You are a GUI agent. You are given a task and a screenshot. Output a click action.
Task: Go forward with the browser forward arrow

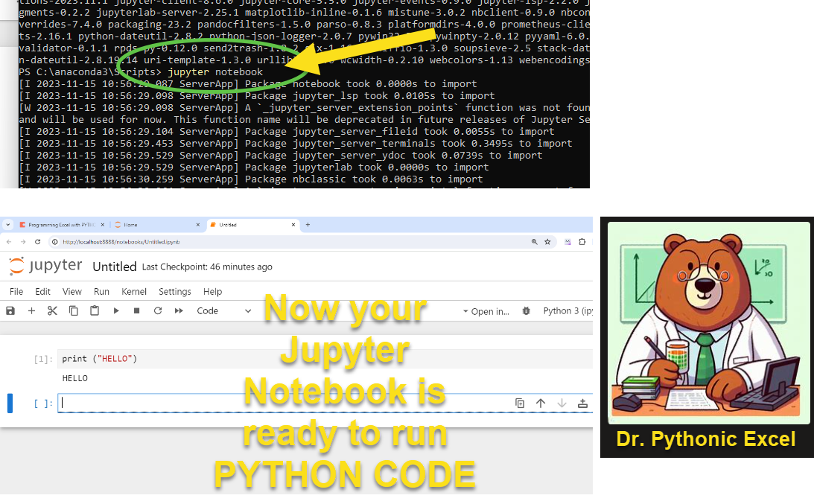click(23, 242)
